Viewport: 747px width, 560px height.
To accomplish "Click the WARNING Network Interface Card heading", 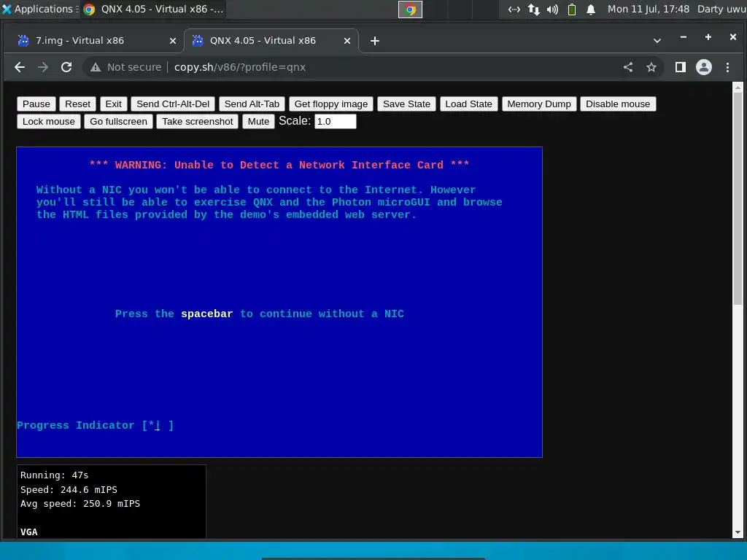I will point(279,165).
